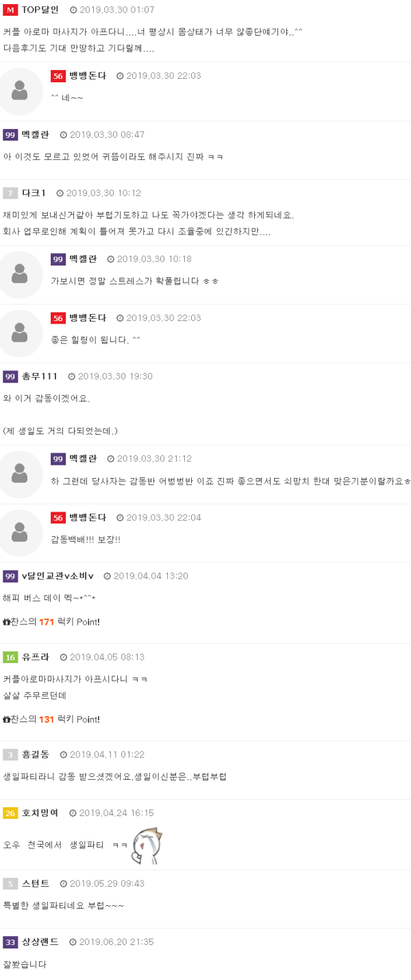
Task: Open TOP달인's user profile name
Action: 40,10
